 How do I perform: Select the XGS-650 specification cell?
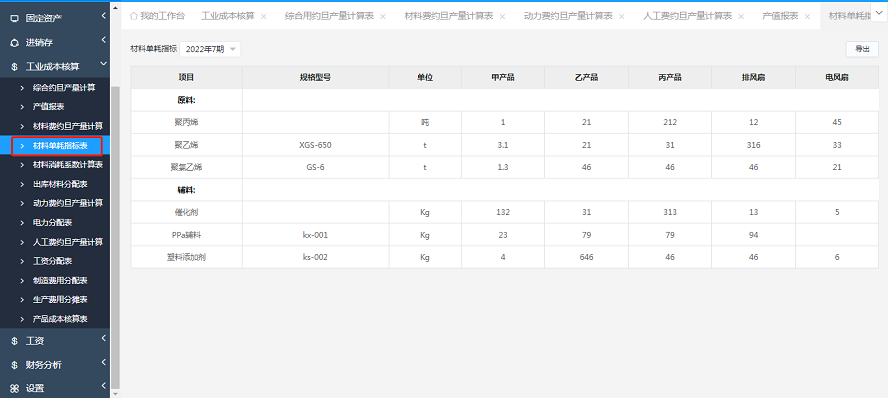[x=315, y=145]
